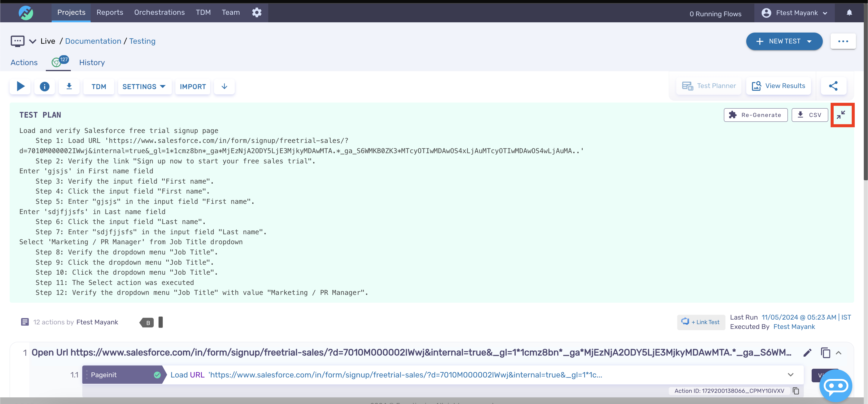Re-Generate the test plan
Image resolution: width=868 pixels, height=404 pixels.
click(756, 115)
